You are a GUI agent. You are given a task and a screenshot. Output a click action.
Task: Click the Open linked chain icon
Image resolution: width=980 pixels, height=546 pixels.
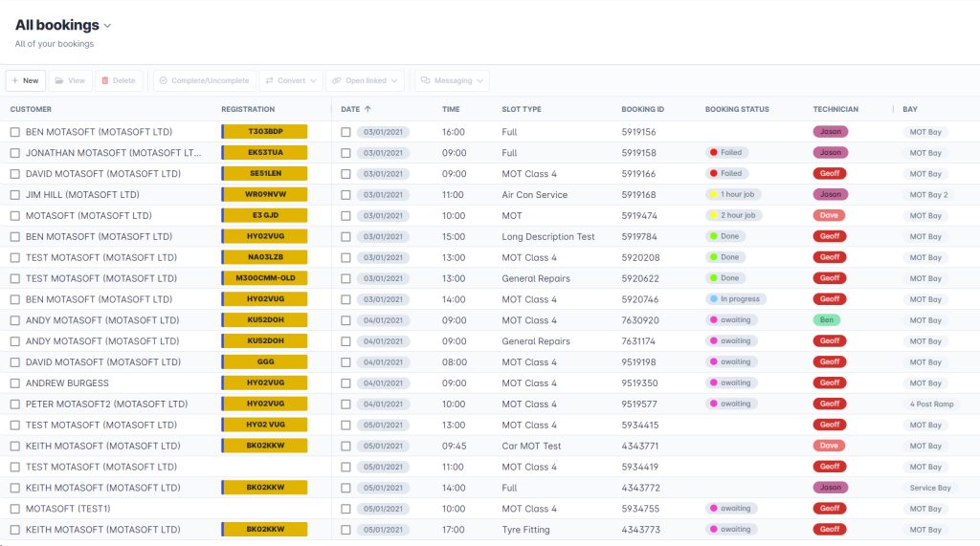(x=336, y=81)
